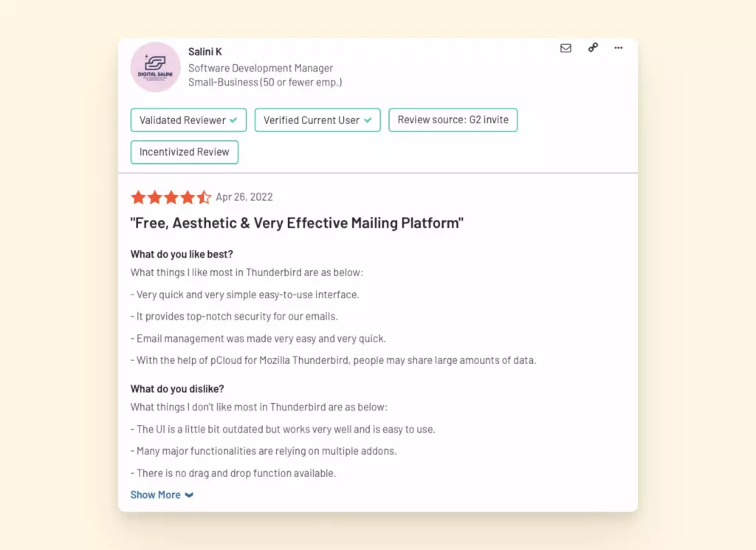Image resolution: width=756 pixels, height=550 pixels.
Task: Click the 'What do you like best?' heading
Action: tap(182, 255)
